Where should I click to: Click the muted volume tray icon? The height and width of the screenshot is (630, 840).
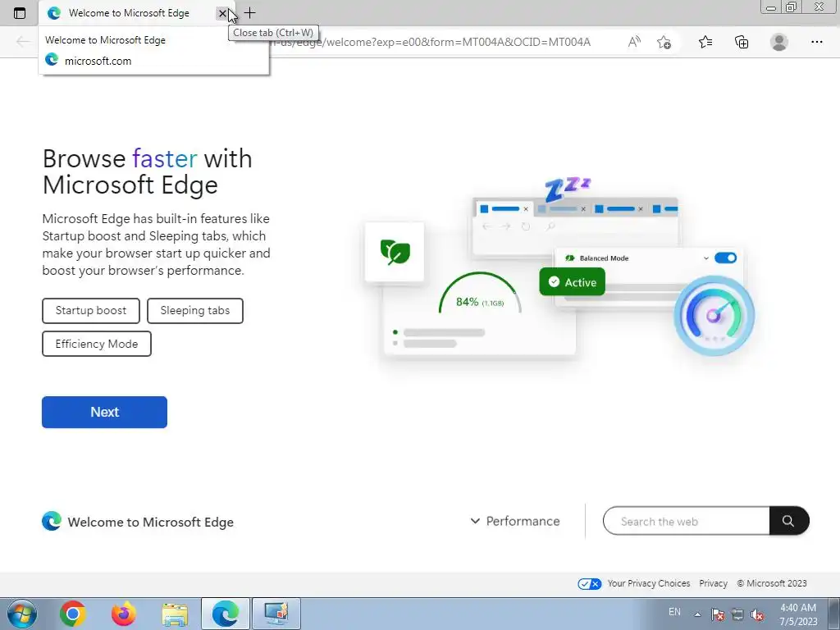pyautogui.click(x=757, y=614)
